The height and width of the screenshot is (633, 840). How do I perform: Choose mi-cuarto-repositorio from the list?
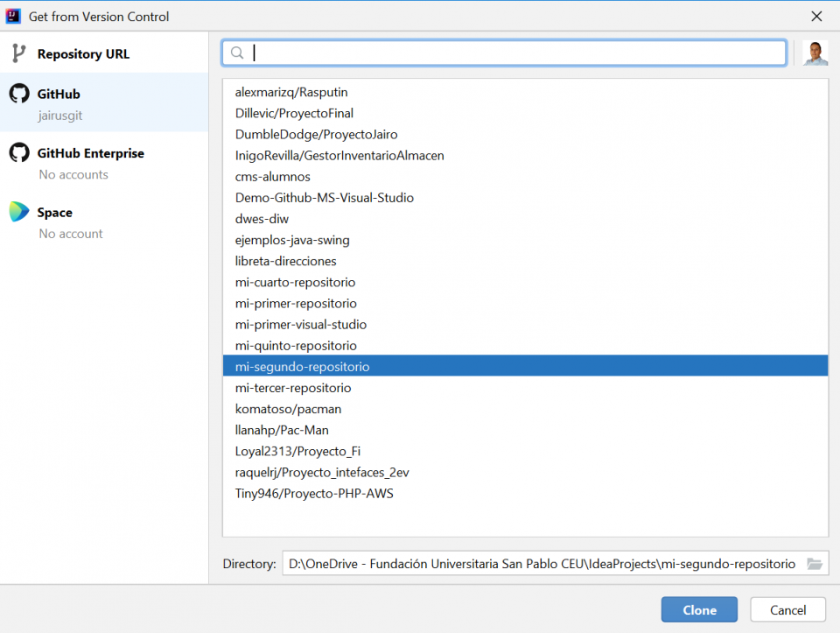point(526,283)
